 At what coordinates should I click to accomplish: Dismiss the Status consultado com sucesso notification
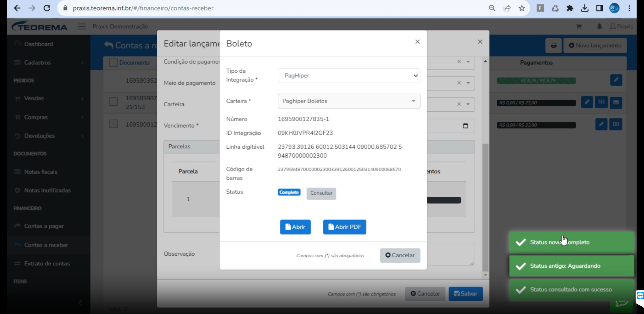pos(572,290)
